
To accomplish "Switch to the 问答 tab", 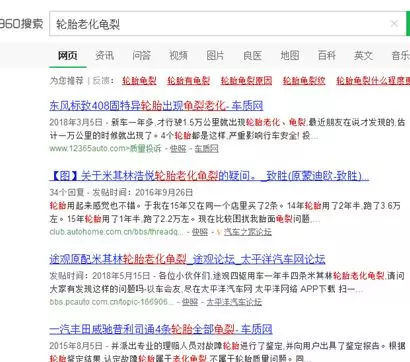I will pos(141,55).
